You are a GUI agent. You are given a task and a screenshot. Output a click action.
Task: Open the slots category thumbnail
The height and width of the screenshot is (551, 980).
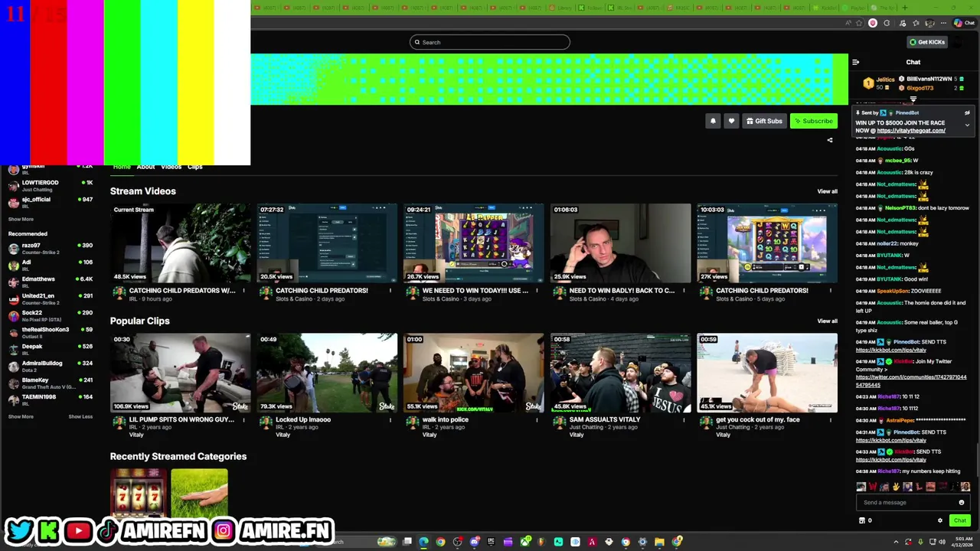(138, 494)
